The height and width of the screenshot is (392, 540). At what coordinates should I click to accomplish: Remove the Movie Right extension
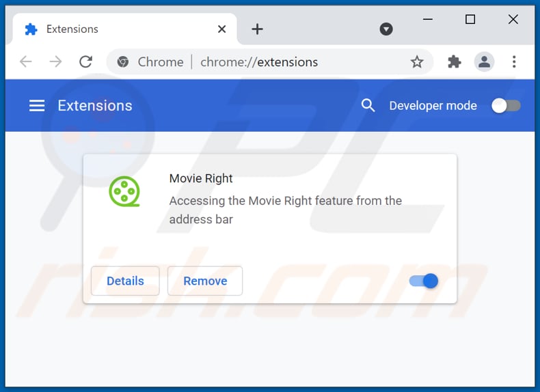coord(205,281)
